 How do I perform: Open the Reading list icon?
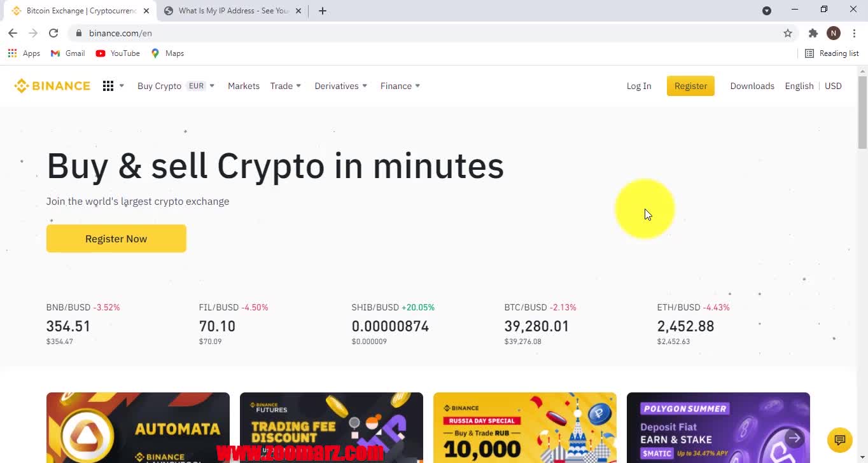pyautogui.click(x=809, y=53)
